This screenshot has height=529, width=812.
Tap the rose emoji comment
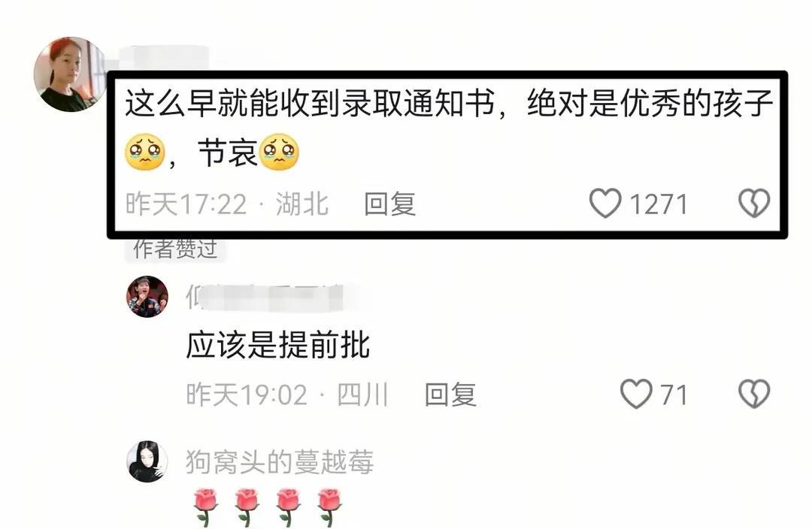pos(267,507)
